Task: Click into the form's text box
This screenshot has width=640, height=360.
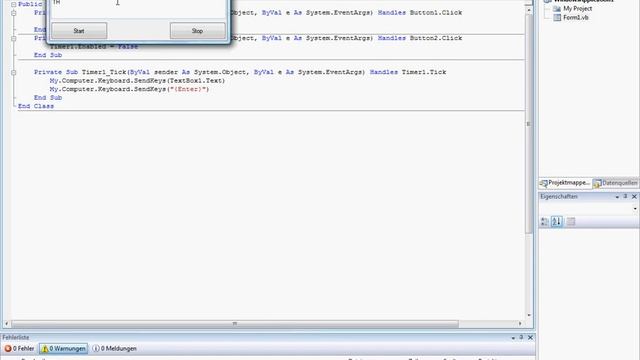Action: click(139, 8)
